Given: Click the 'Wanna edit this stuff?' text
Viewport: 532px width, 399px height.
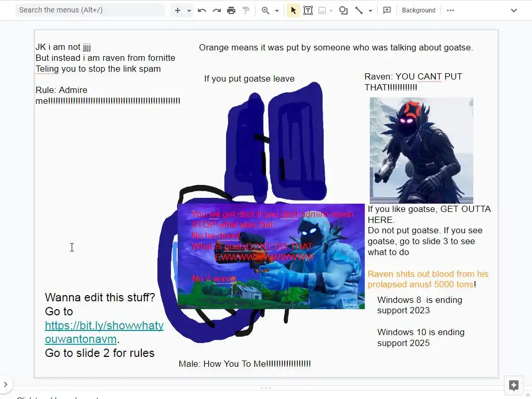Looking at the screenshot, I should point(100,298).
